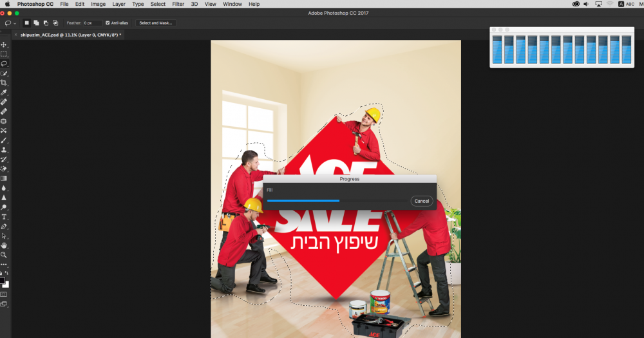This screenshot has height=338, width=644.
Task: Switch to the shipuzim_ACE.psd document tab
Action: pos(71,35)
